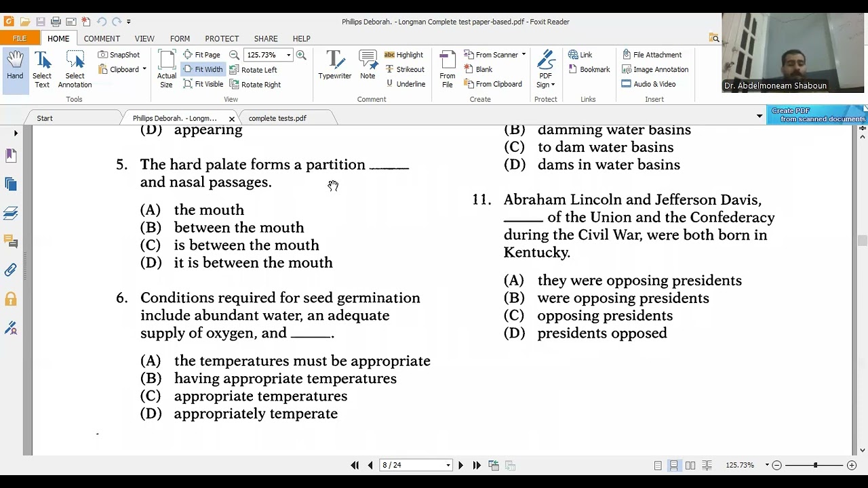
Task: Expand the From Scanner dropdown arrow
Action: 524,55
